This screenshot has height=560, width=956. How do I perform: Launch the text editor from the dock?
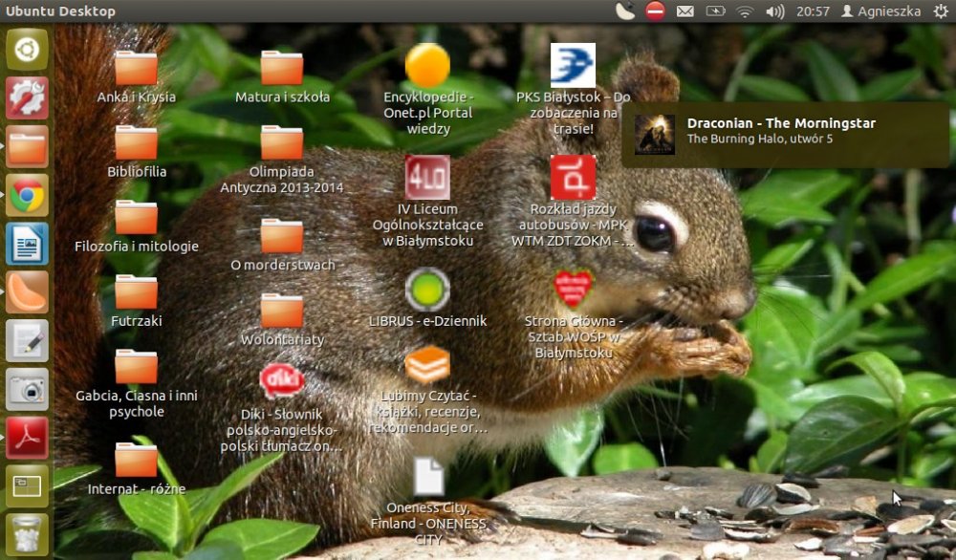pos(27,341)
